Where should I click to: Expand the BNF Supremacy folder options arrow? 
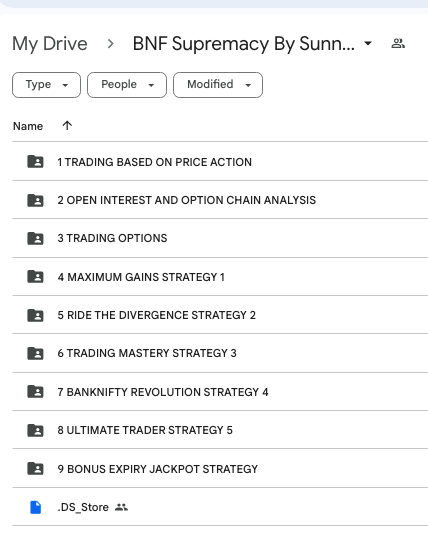click(x=368, y=44)
